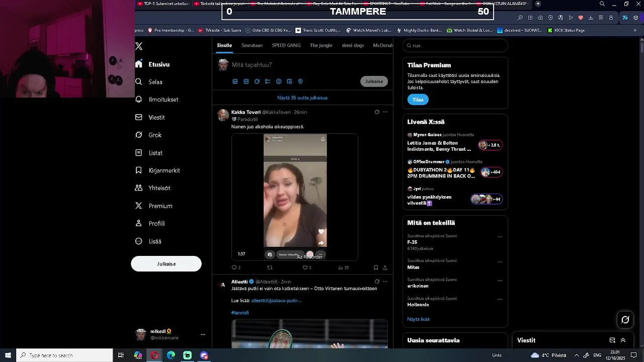
Task: Open Selaa explore page
Action: tap(149, 82)
